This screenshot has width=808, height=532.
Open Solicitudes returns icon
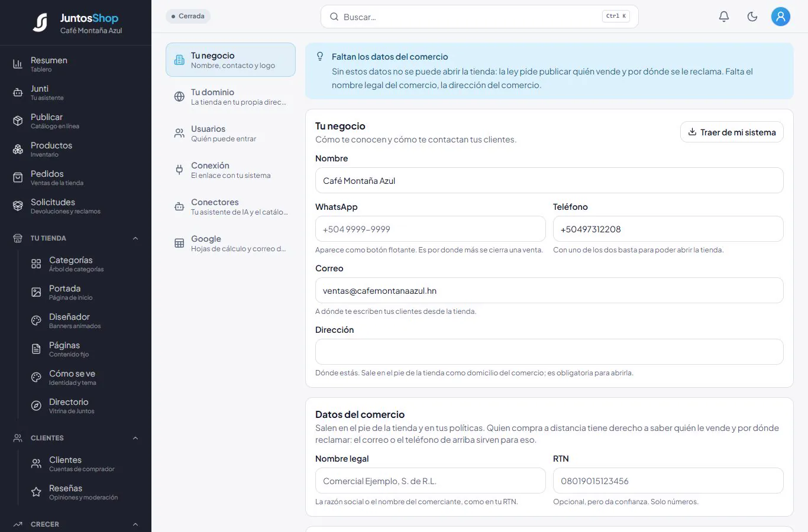pyautogui.click(x=18, y=206)
